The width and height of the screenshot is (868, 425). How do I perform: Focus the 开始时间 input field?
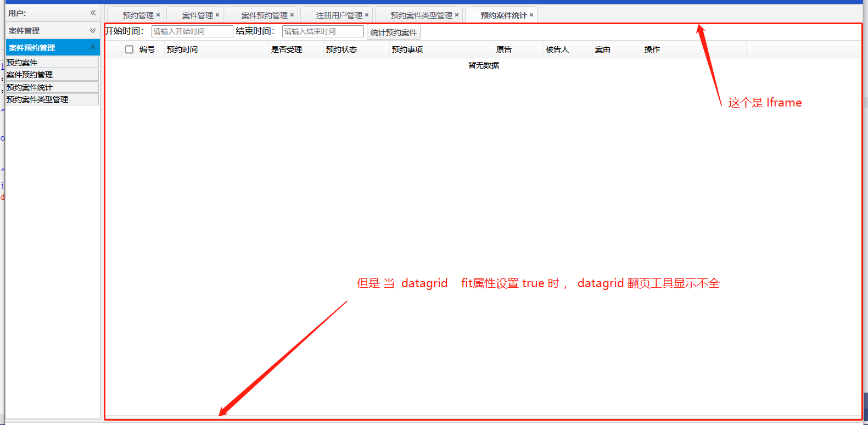(x=192, y=31)
